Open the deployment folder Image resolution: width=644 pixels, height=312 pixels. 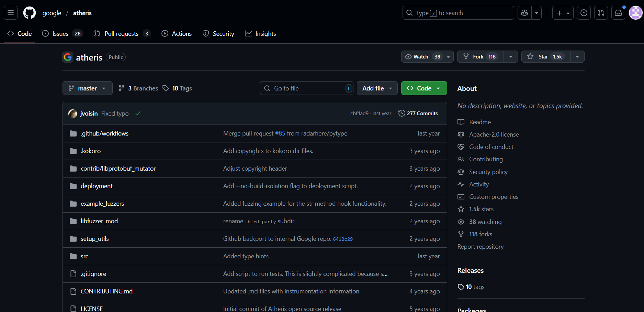click(x=97, y=186)
